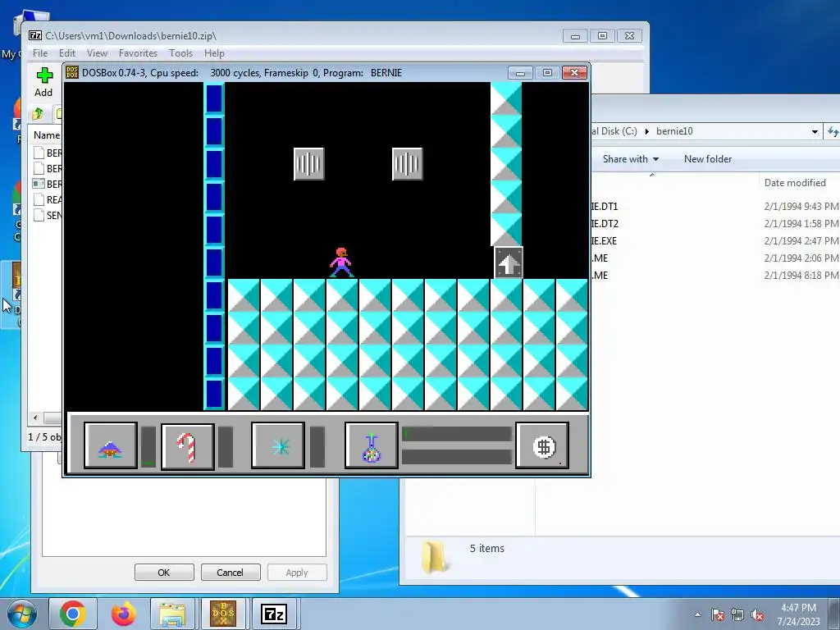The image size is (840, 630).
Task: Open the Favorites menu in 7-Zip
Action: (138, 53)
